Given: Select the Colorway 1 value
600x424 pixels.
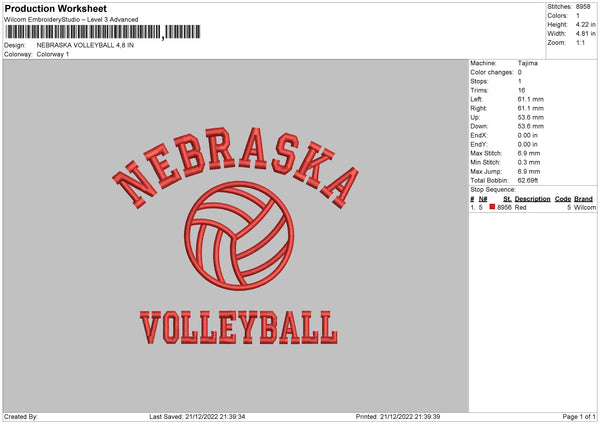Looking at the screenshot, I should 53,54.
